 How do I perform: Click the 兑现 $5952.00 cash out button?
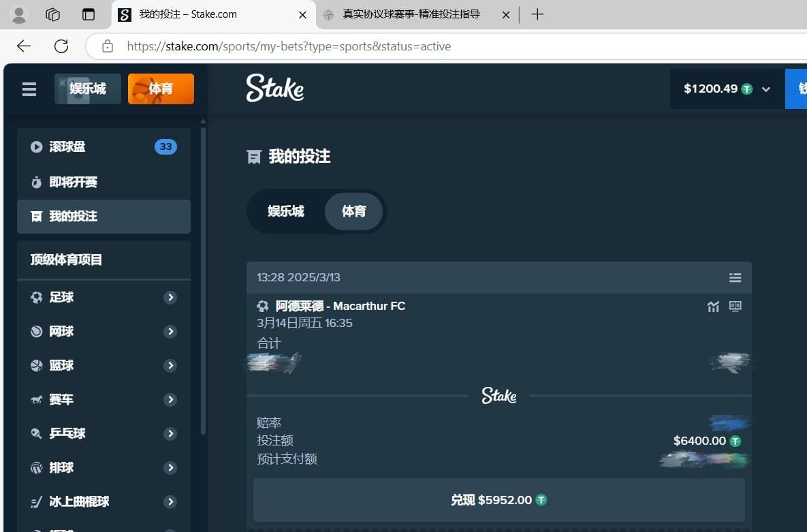(x=499, y=500)
